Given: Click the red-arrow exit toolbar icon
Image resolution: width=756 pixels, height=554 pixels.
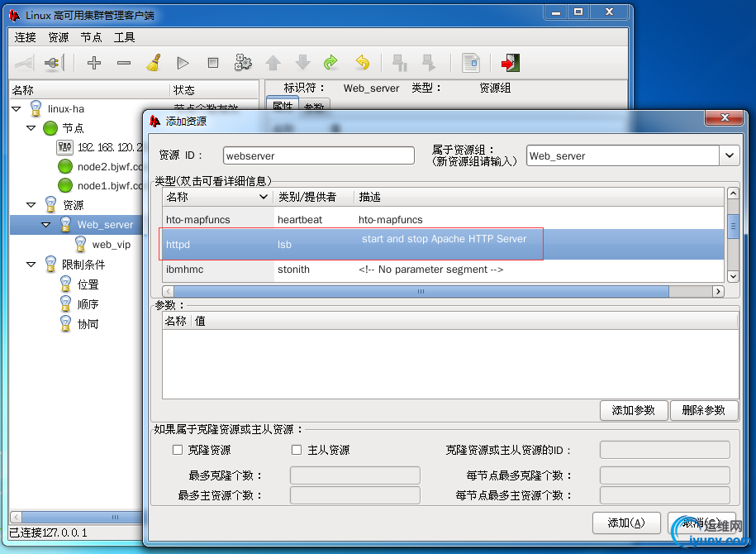Looking at the screenshot, I should tap(510, 63).
